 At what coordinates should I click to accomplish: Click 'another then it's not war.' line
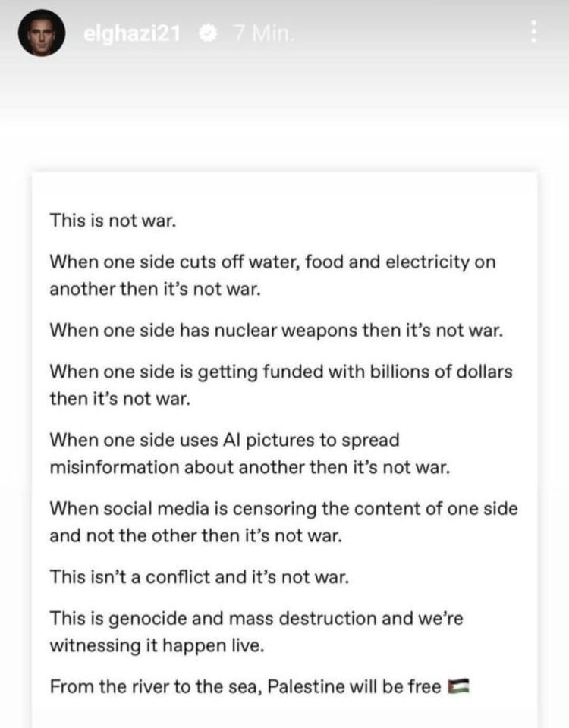[155, 290]
